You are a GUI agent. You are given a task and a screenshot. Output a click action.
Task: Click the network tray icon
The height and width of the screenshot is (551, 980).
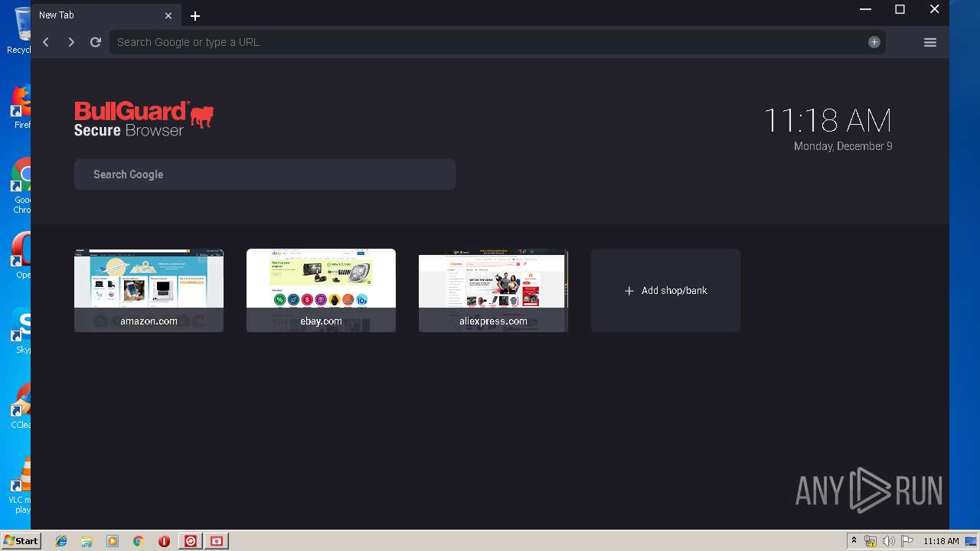pyautogui.click(x=871, y=541)
